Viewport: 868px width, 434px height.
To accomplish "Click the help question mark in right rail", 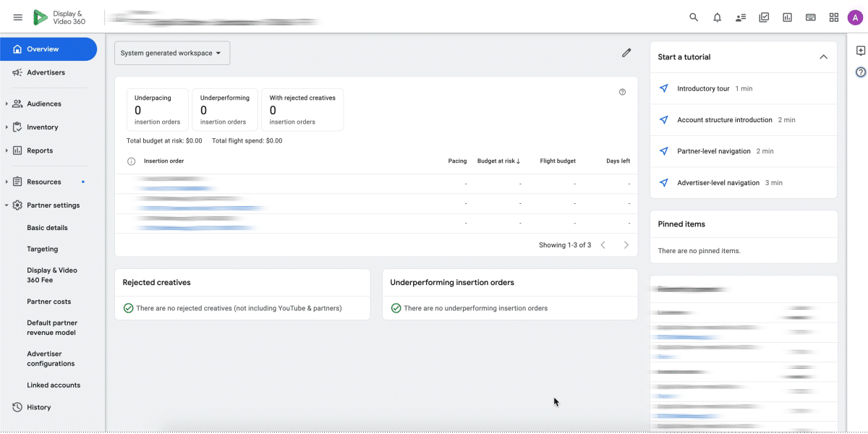I will [x=861, y=72].
